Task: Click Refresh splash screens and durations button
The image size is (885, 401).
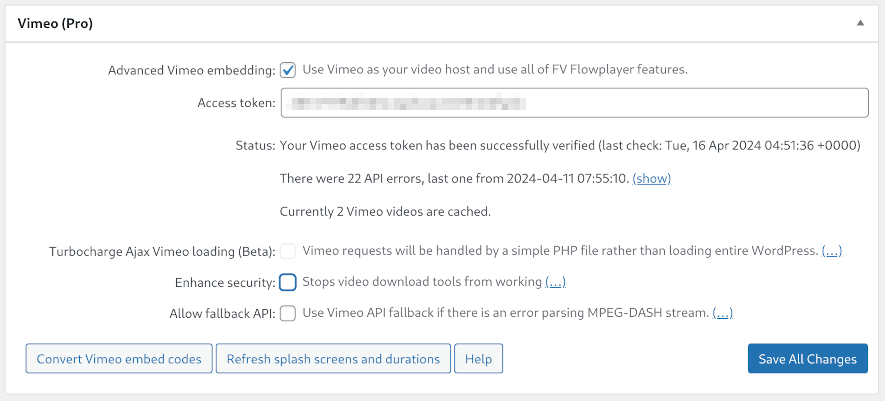Action: coord(333,359)
